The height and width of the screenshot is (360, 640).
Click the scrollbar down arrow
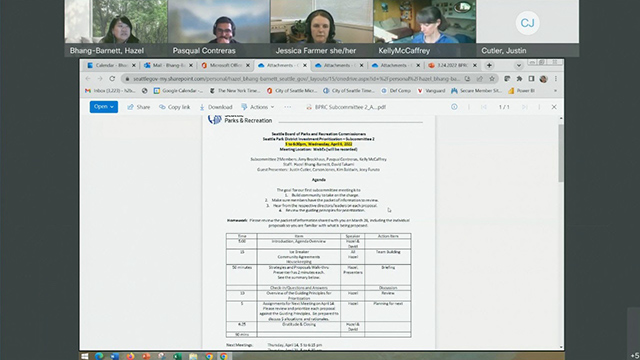point(561,347)
